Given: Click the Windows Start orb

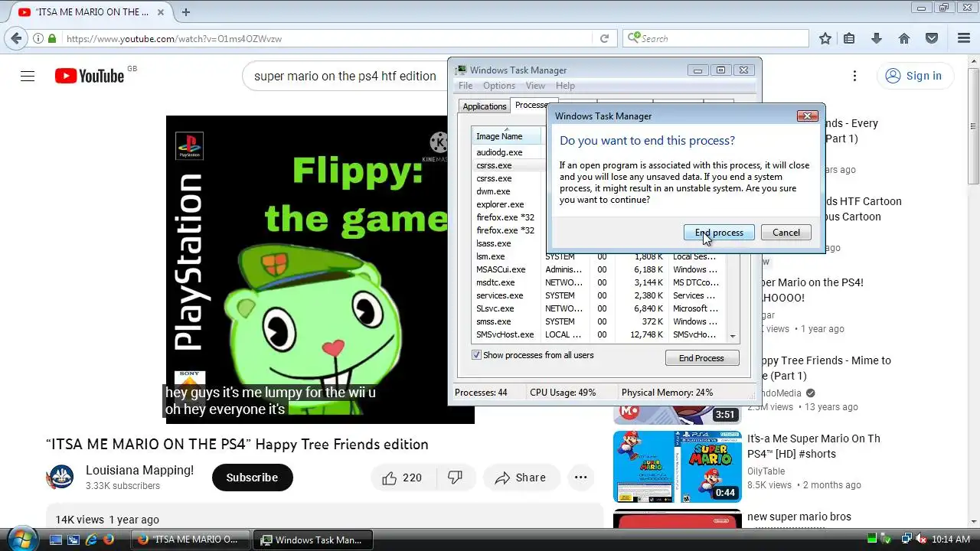Looking at the screenshot, I should 22,539.
